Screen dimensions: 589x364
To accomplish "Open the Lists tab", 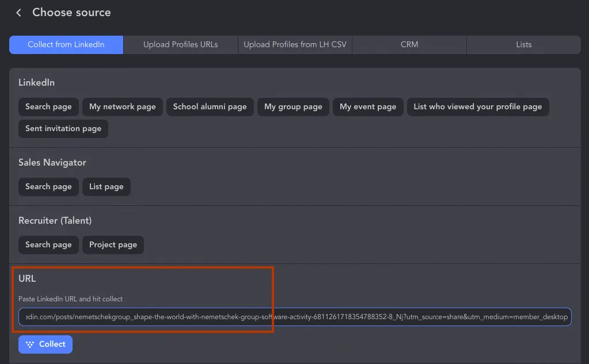I will point(523,45).
